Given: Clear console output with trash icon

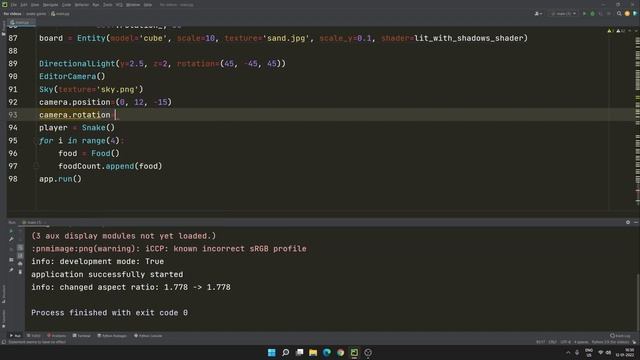Looking at the screenshot, I should point(20,272).
